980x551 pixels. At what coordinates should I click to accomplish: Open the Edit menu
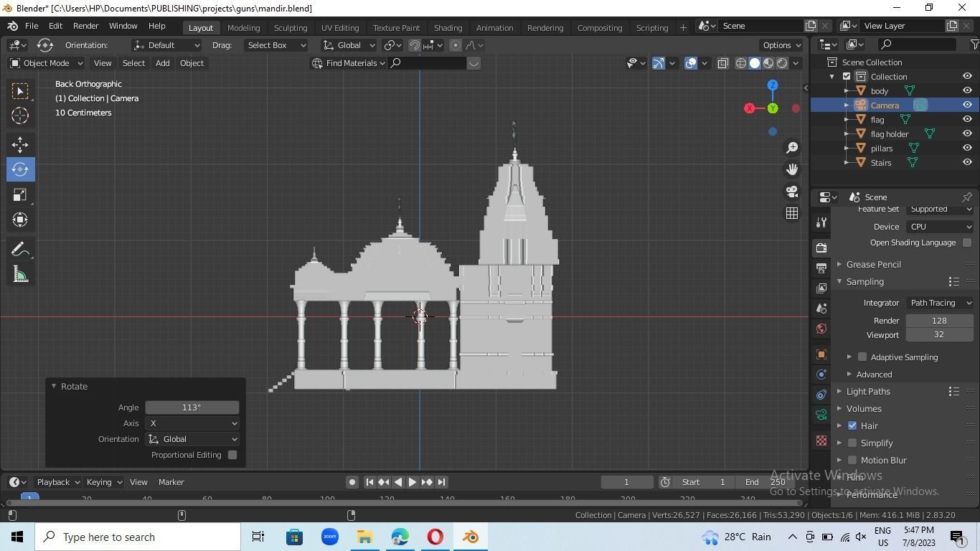click(55, 26)
